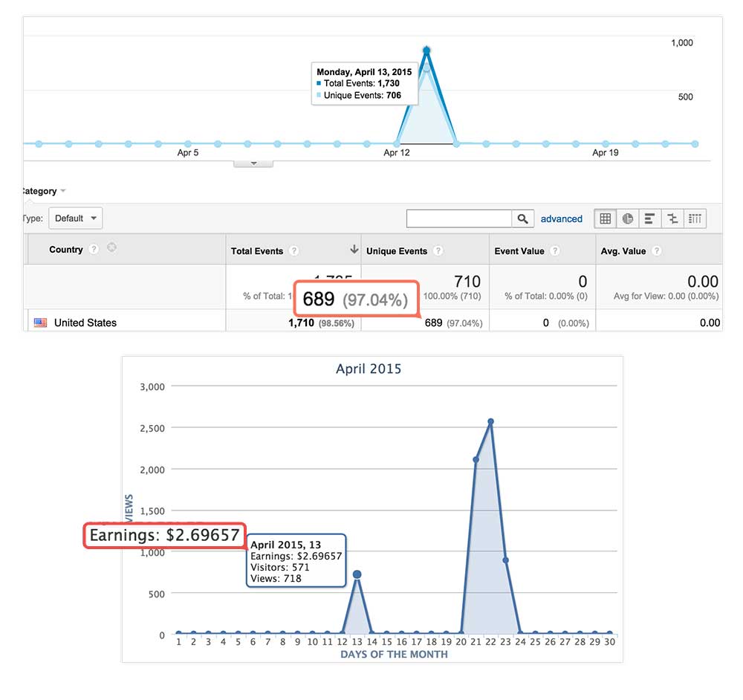
Task: Click the day 22 peak point on April chart
Action: coord(490,422)
